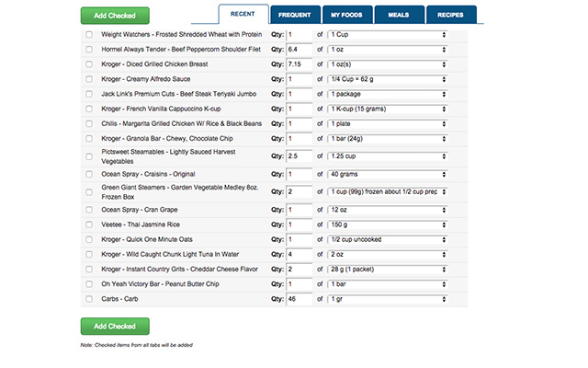Click quantity field showing 2.5
The height and width of the screenshot is (368, 588).
coord(300,155)
